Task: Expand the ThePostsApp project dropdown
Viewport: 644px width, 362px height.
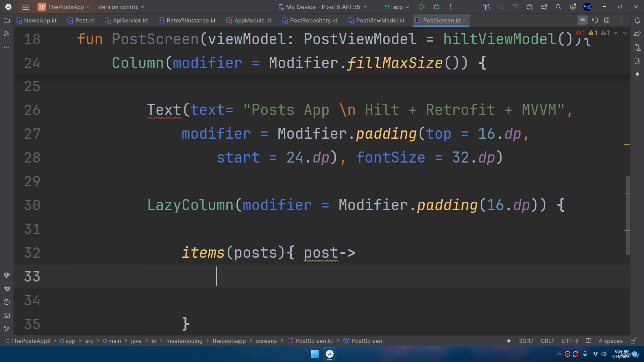Action: click(64, 7)
